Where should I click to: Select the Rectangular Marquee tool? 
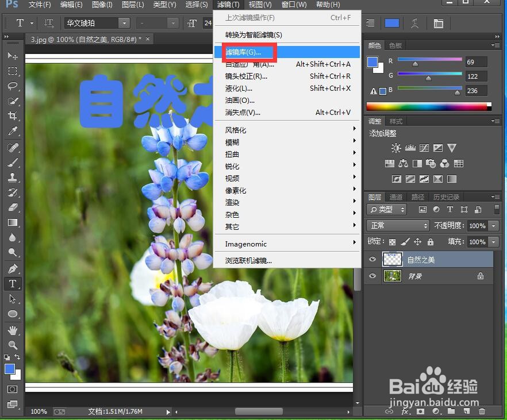pos(12,71)
